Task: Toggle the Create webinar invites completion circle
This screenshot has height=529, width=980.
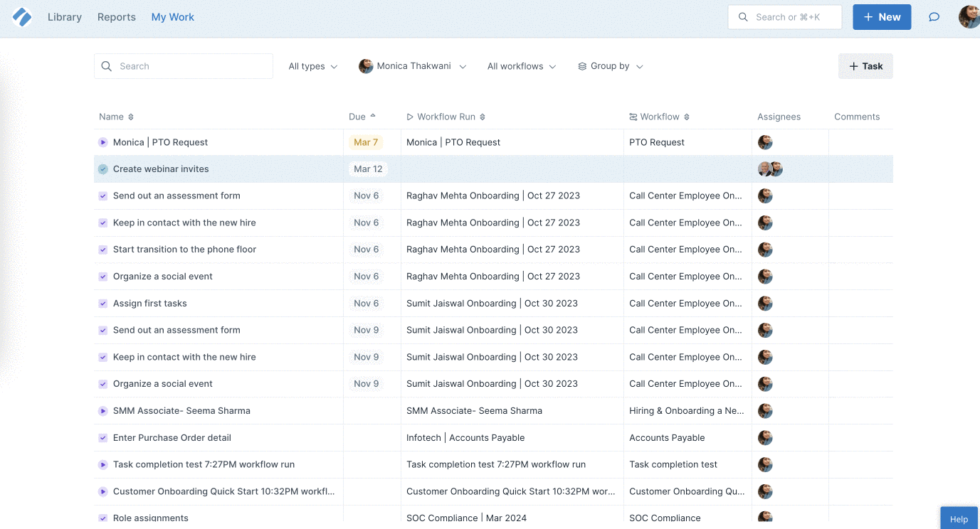Action: click(103, 169)
